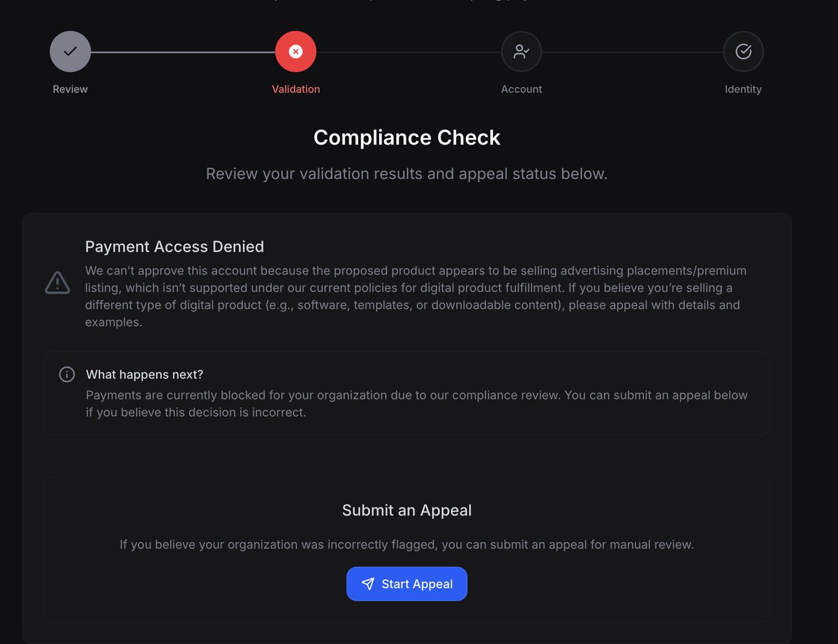This screenshot has height=644, width=838.
Task: Click the Compliance Check heading
Action: 407,138
